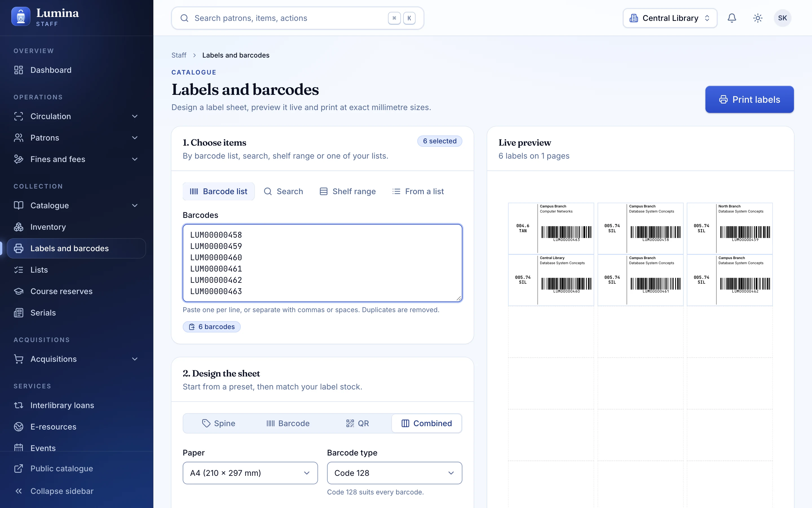Click the Labels and barcodes printer icon
812x508 pixels.
[18, 248]
